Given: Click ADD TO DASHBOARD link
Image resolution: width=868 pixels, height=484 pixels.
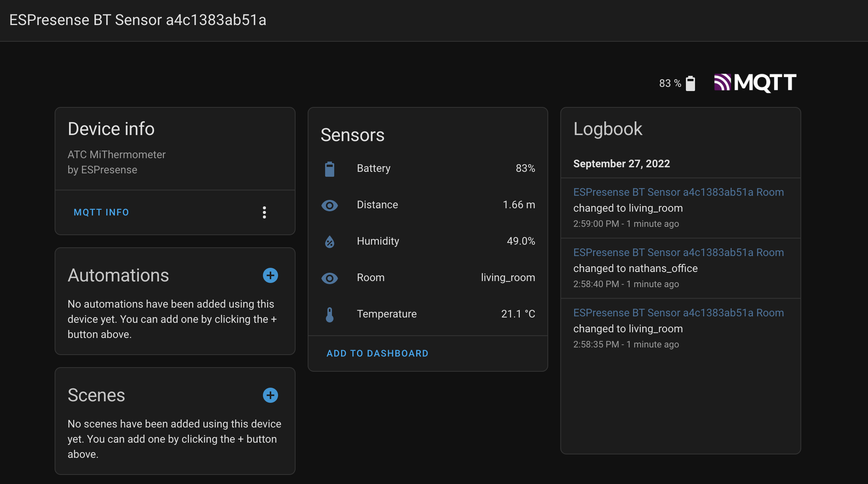Looking at the screenshot, I should tap(377, 353).
